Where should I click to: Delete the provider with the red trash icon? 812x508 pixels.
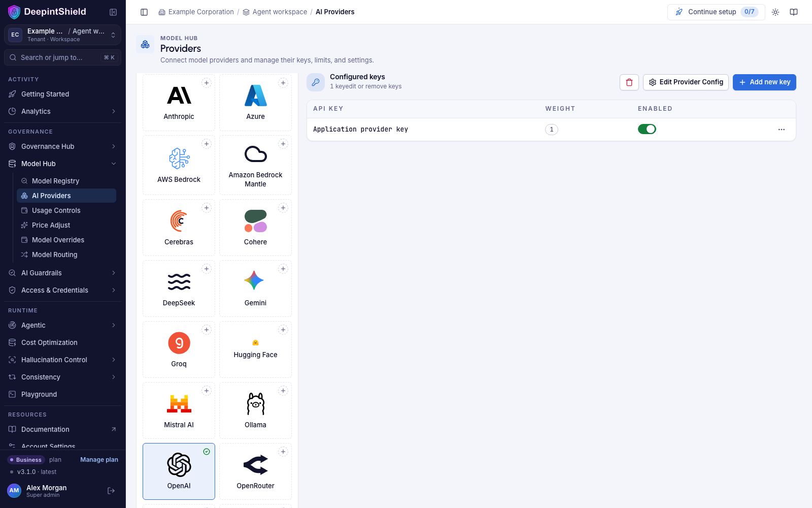[x=629, y=82]
